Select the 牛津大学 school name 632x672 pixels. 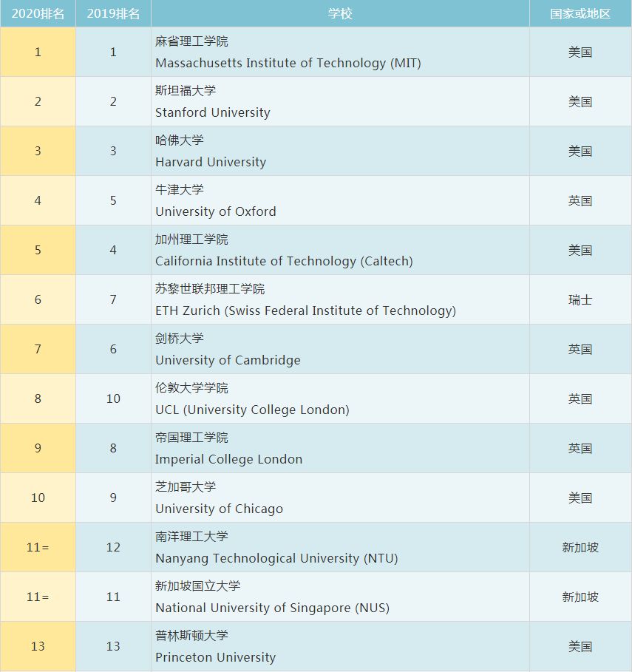[x=180, y=189]
